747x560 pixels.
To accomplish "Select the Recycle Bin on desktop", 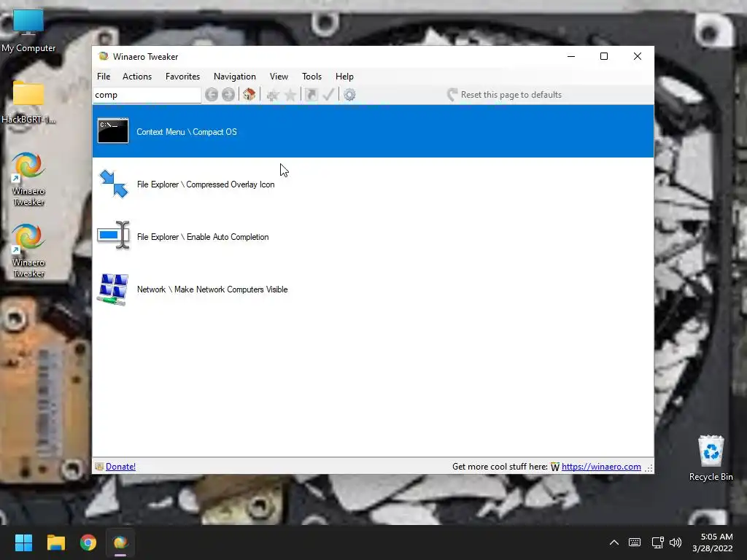I will (x=711, y=458).
